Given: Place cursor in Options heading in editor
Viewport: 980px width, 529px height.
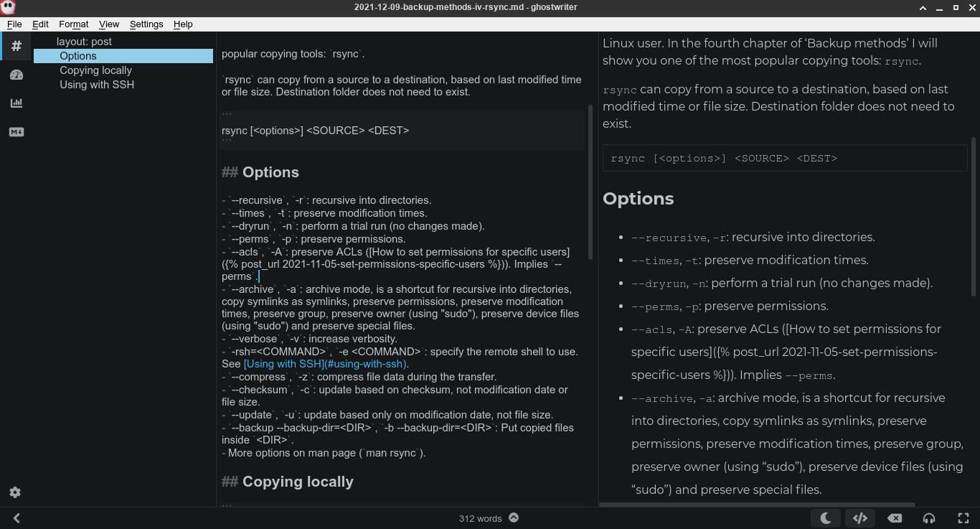Looking at the screenshot, I should [x=270, y=172].
